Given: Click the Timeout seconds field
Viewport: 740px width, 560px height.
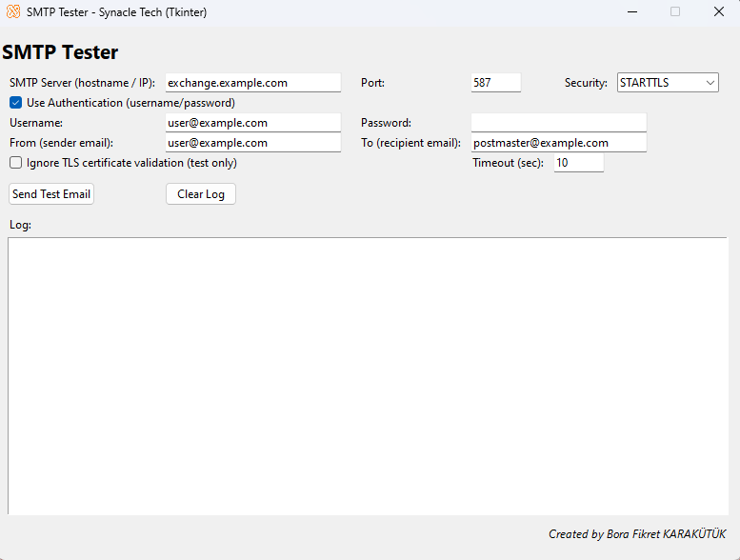Looking at the screenshot, I should pyautogui.click(x=578, y=163).
